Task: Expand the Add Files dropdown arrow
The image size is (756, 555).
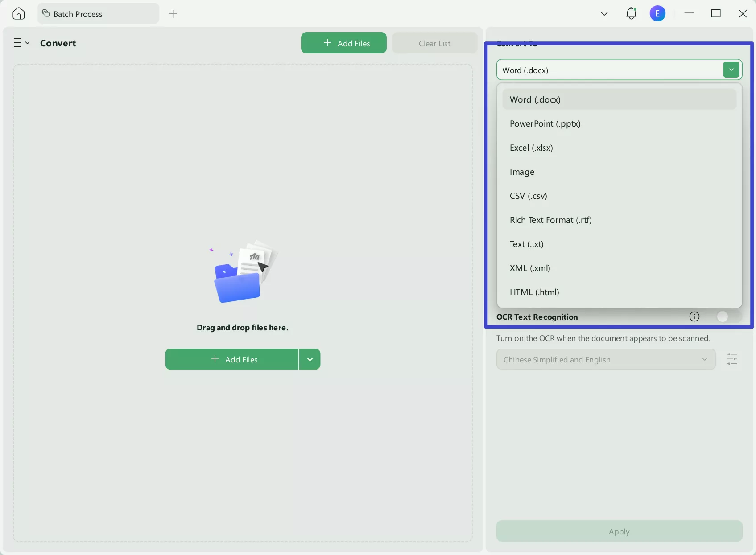Action: (x=310, y=359)
